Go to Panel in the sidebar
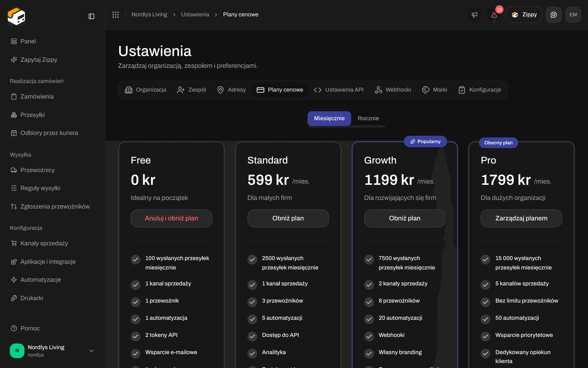The width and height of the screenshot is (588, 368). pos(52,41)
